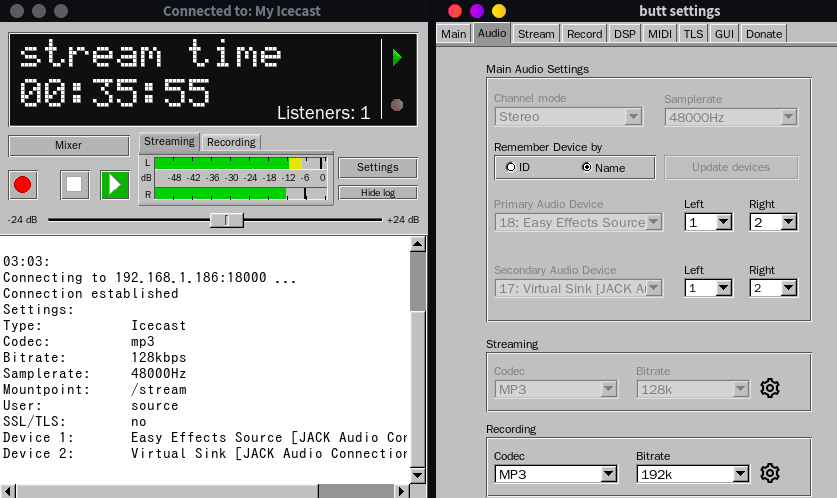Open Primary device Left channel dropdown

[x=709, y=222]
